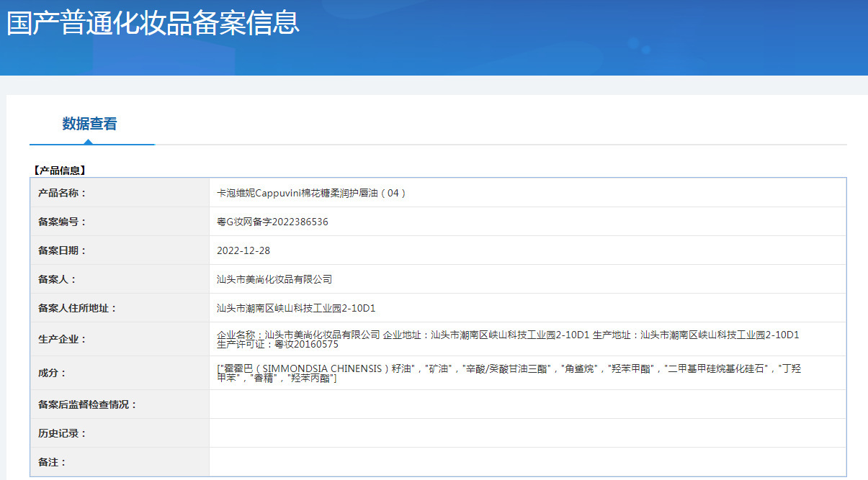The height and width of the screenshot is (480, 868).
Task: Click the registration number 粤G妆网备字2022386536
Action: coord(272,222)
